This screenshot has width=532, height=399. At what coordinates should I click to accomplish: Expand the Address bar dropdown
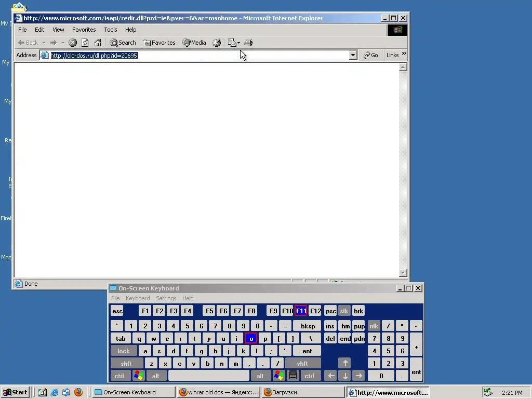[353, 55]
